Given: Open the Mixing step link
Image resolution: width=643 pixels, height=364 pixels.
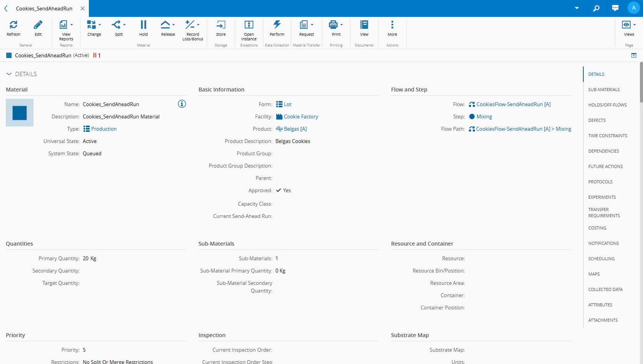Looking at the screenshot, I should coord(484,116).
